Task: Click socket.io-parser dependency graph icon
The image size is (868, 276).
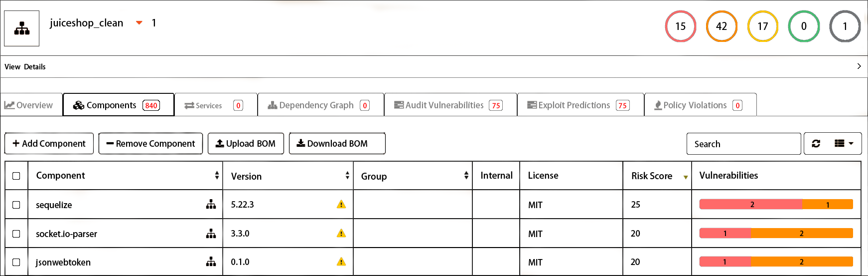Action: [x=211, y=234]
